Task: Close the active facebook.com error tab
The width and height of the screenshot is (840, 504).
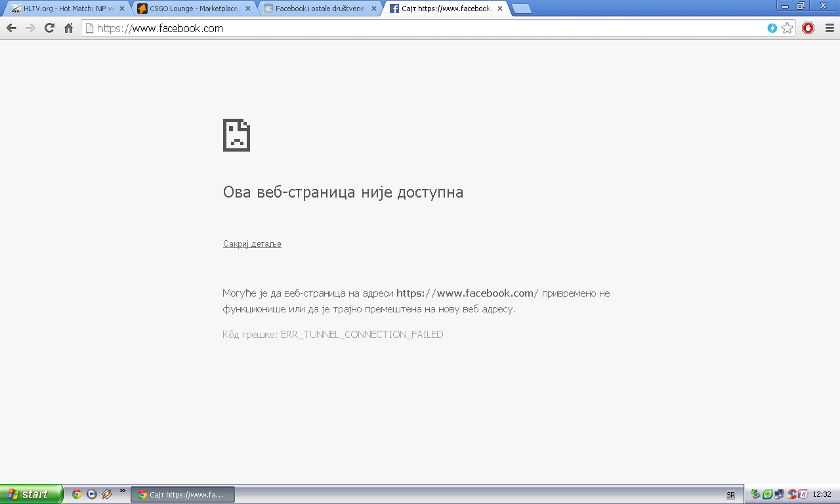Action: click(x=500, y=9)
